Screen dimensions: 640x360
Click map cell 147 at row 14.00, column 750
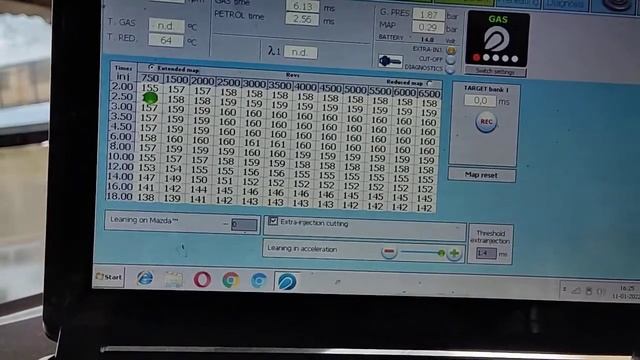[x=147, y=177]
